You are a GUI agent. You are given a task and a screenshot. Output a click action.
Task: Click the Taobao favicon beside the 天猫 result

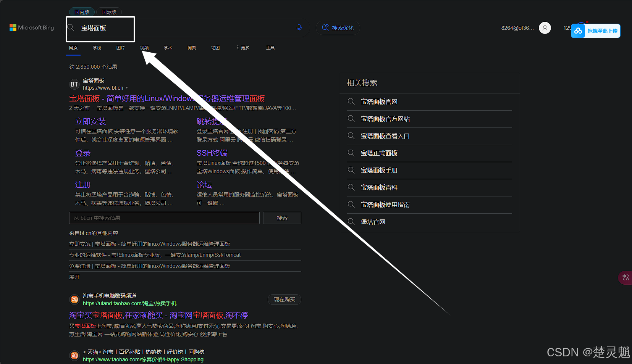pyautogui.click(x=74, y=356)
